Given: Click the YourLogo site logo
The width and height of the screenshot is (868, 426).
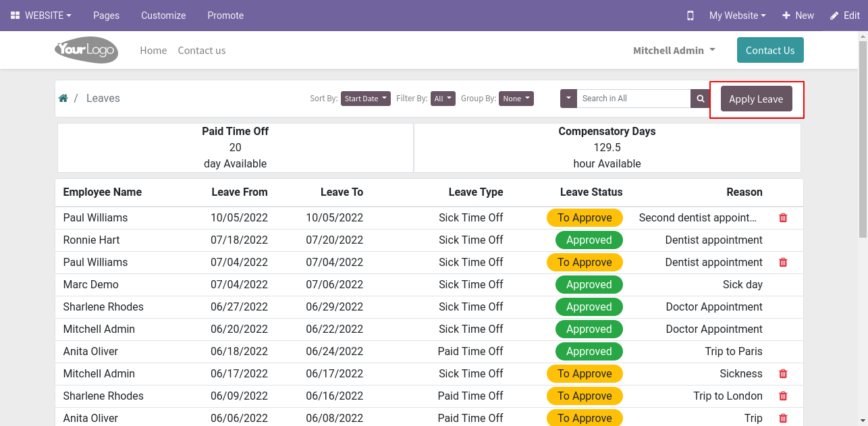Looking at the screenshot, I should [86, 50].
